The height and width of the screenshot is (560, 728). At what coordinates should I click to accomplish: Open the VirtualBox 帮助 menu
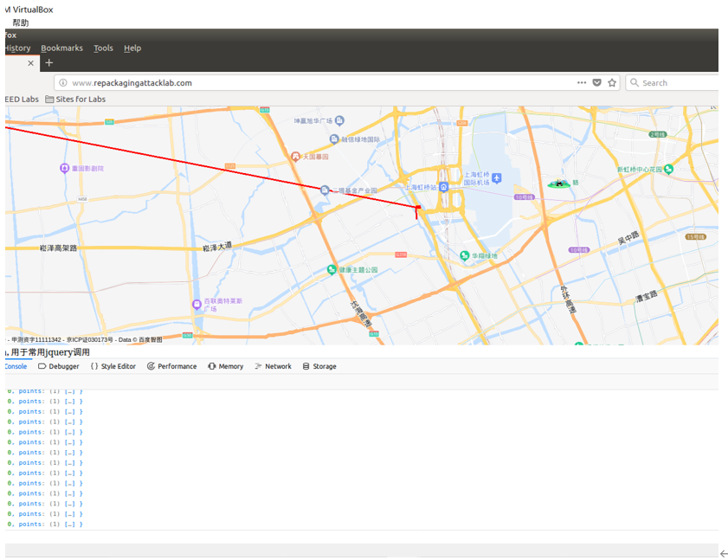coord(21,23)
